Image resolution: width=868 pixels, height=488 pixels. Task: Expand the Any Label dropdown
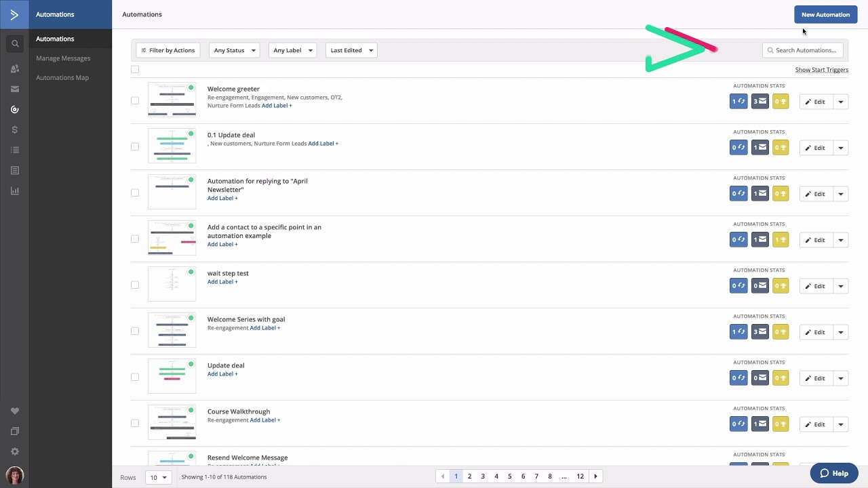[x=292, y=49]
